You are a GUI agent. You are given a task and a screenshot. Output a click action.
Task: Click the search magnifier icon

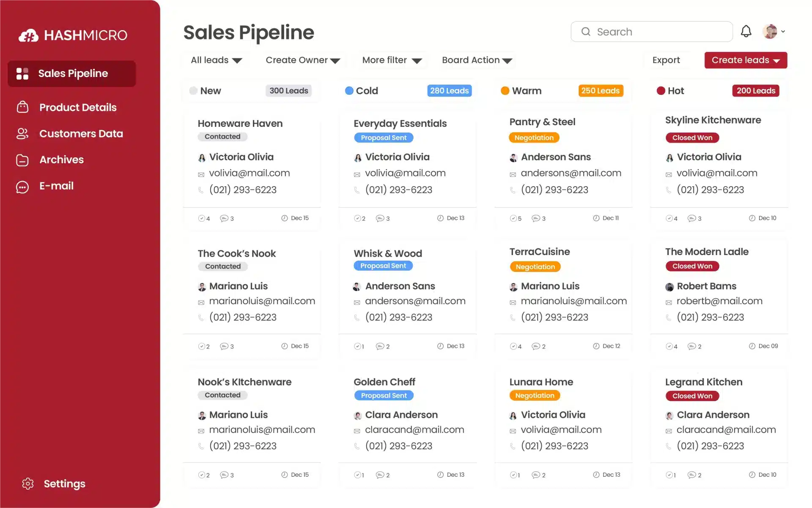586,31
